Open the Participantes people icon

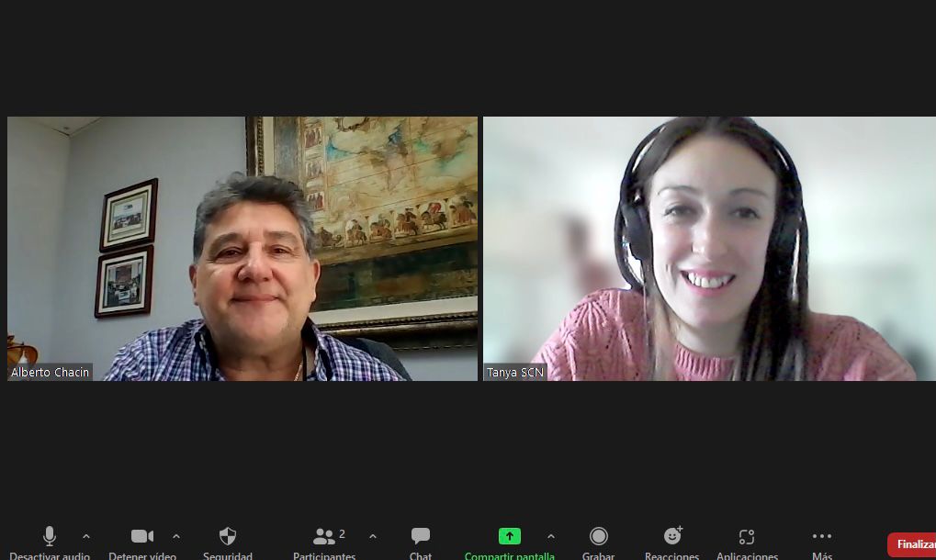[324, 537]
